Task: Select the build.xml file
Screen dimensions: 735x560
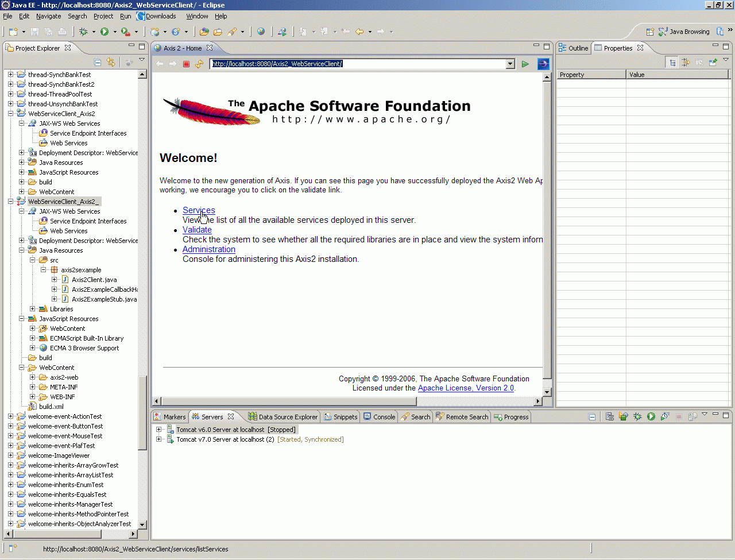Action: click(51, 407)
